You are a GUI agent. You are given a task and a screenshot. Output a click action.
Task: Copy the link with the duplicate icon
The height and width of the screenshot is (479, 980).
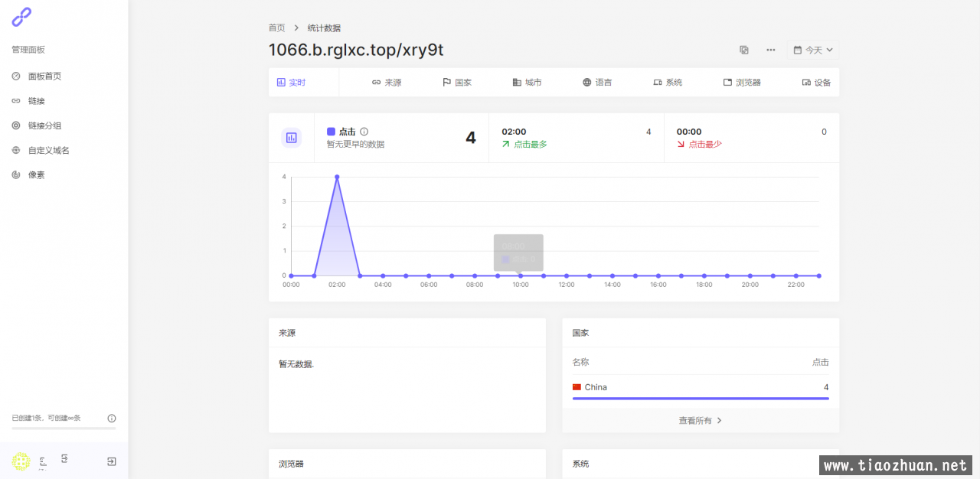744,50
